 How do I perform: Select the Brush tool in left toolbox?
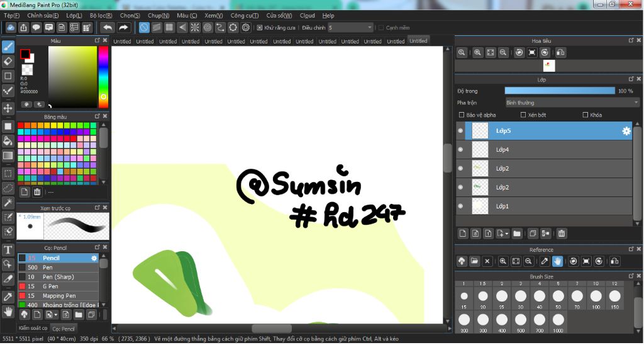(8, 47)
